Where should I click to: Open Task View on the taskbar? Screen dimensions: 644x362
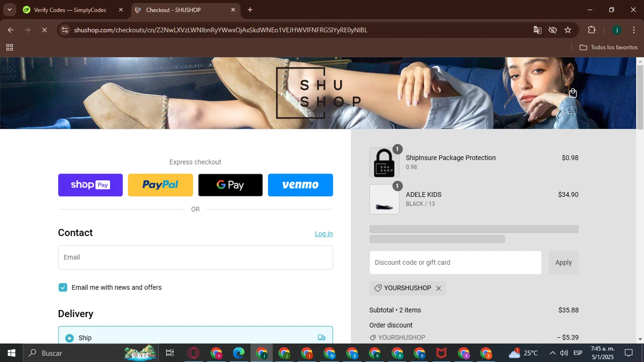point(170,353)
